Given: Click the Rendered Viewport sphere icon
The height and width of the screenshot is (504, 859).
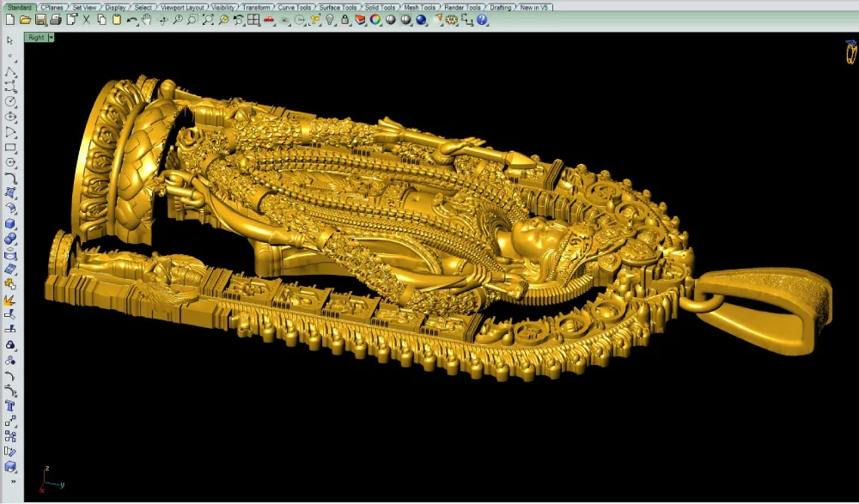Looking at the screenshot, I should pyautogui.click(x=406, y=20).
